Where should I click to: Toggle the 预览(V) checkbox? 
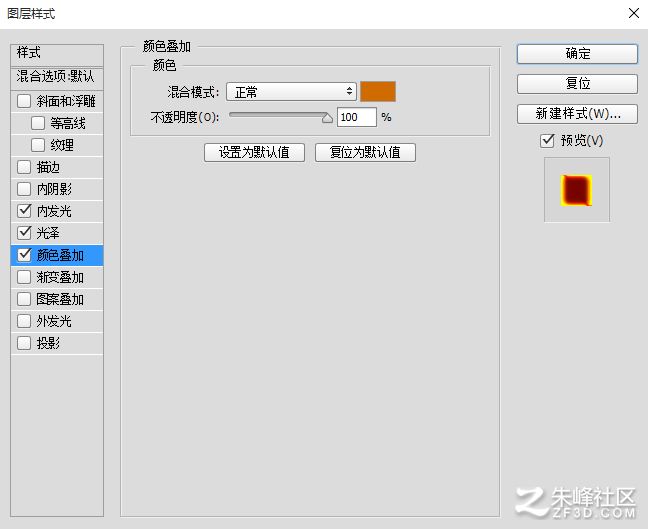click(x=547, y=141)
